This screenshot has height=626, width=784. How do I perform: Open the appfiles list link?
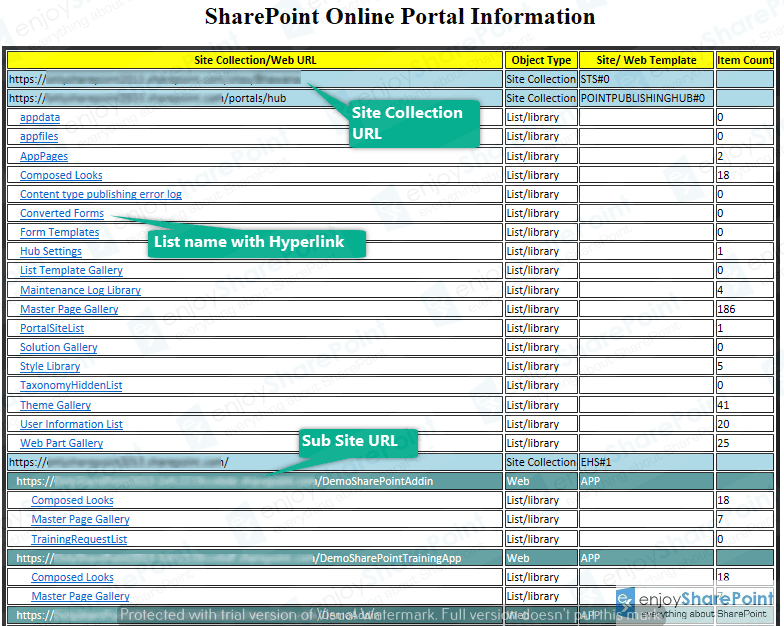click(x=39, y=136)
